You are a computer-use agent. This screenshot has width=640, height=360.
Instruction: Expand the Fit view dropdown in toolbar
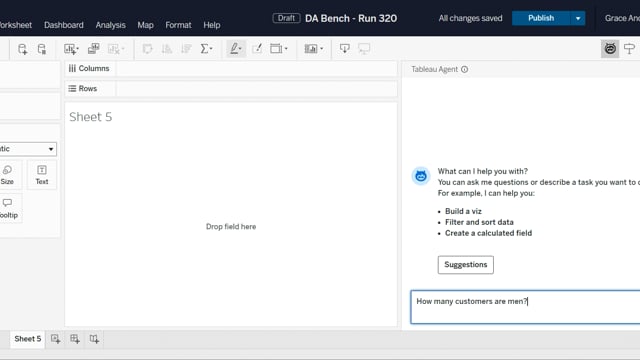(x=279, y=49)
